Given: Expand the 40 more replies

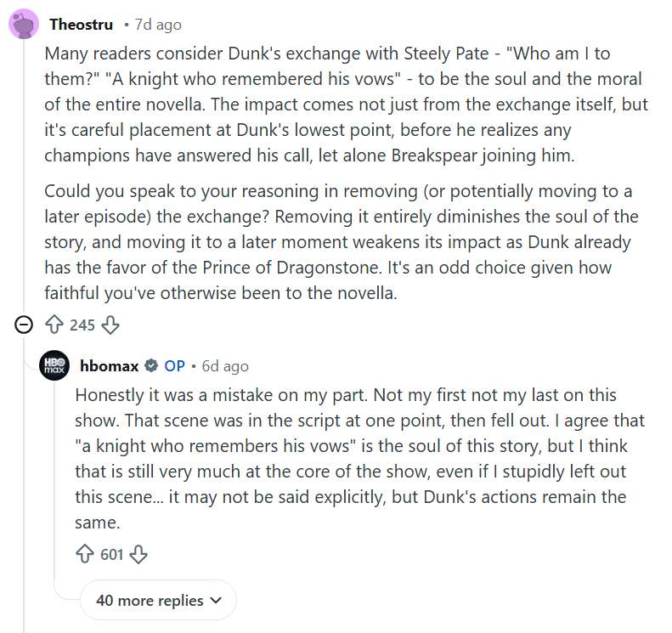Looking at the screenshot, I should coord(158,600).
